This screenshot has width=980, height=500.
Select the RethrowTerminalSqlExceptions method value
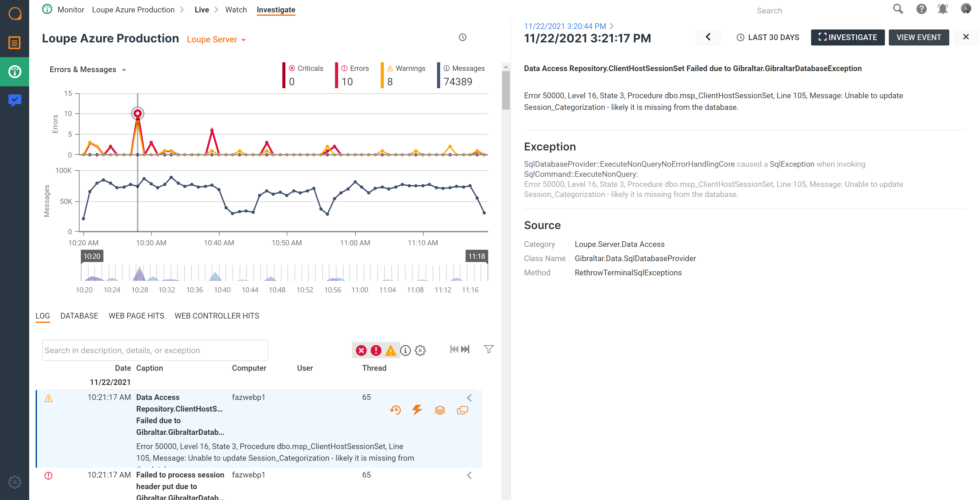(628, 273)
